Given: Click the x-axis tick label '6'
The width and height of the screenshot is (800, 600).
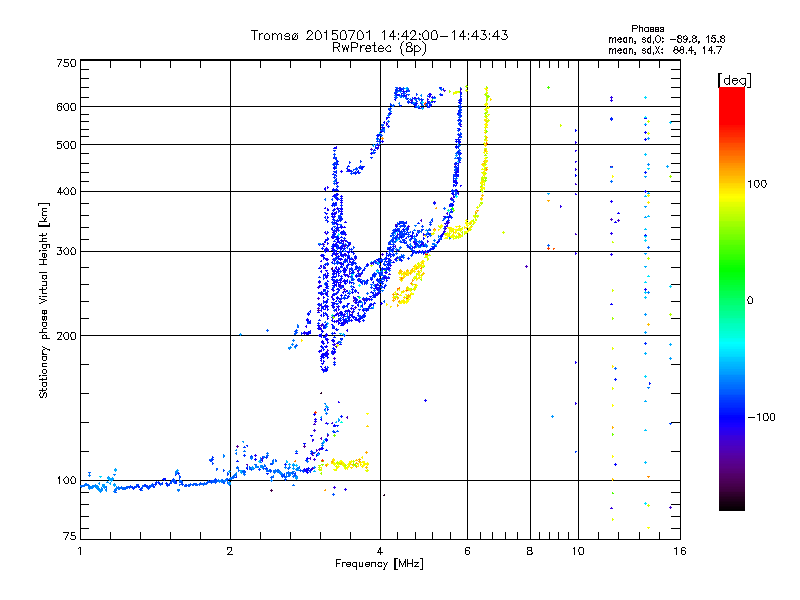Looking at the screenshot, I should (467, 551).
